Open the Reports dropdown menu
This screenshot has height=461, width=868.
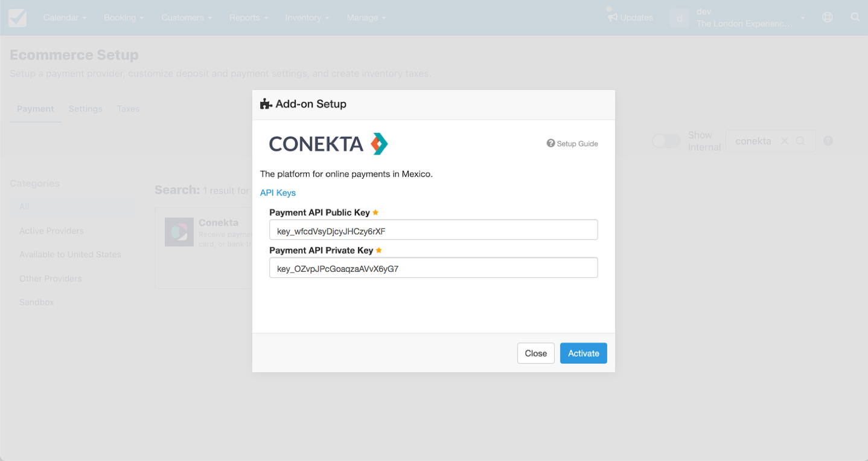point(249,18)
